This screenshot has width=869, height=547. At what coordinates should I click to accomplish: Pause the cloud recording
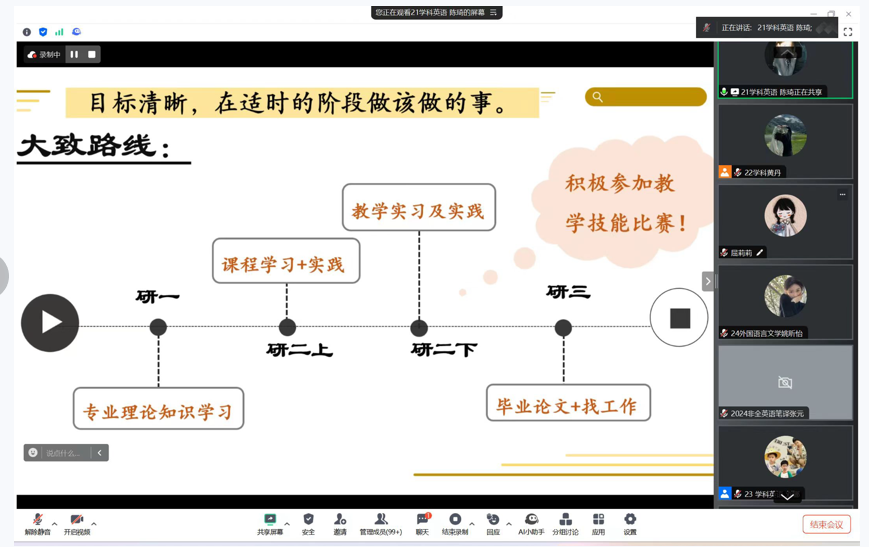[x=74, y=55]
